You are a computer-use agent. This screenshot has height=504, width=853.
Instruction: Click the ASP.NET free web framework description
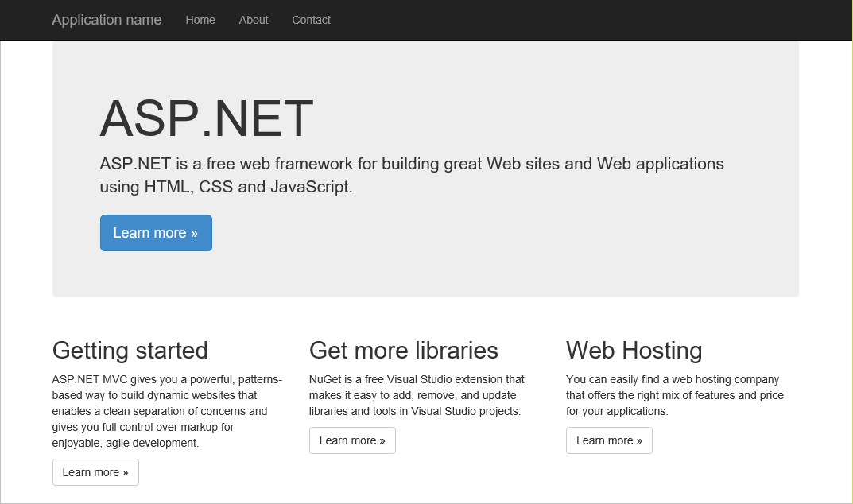click(x=411, y=165)
